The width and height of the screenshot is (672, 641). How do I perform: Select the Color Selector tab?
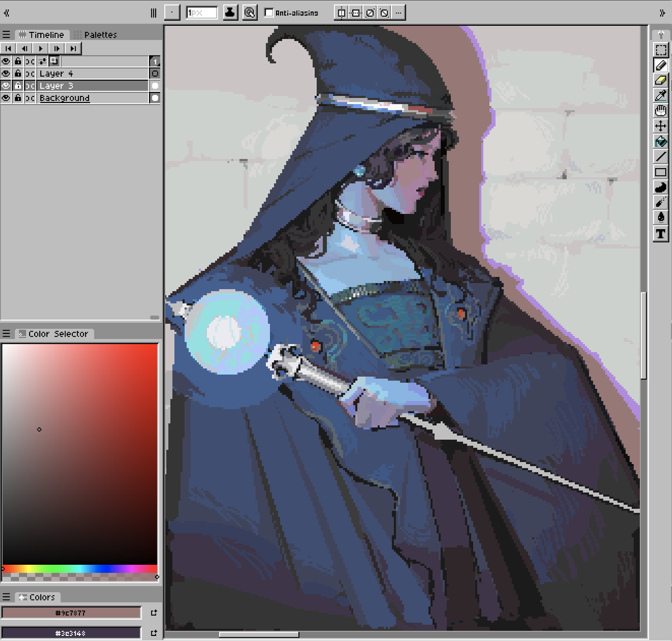click(54, 333)
